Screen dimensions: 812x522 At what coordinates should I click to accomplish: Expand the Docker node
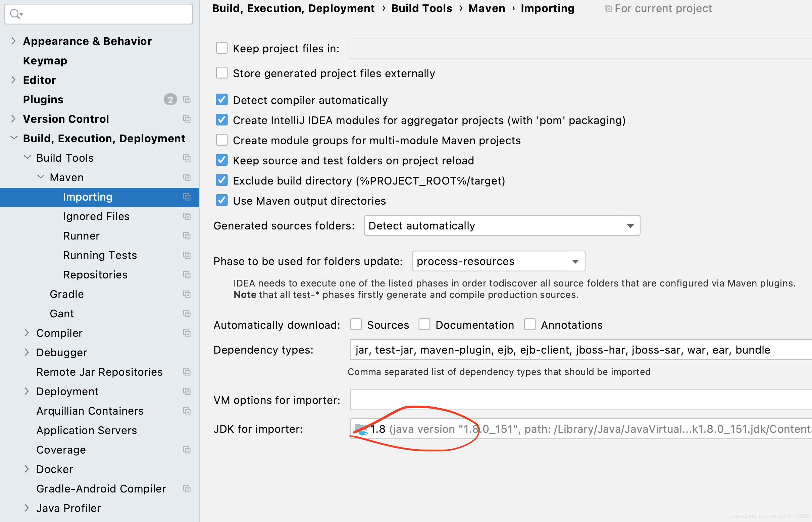[27, 469]
